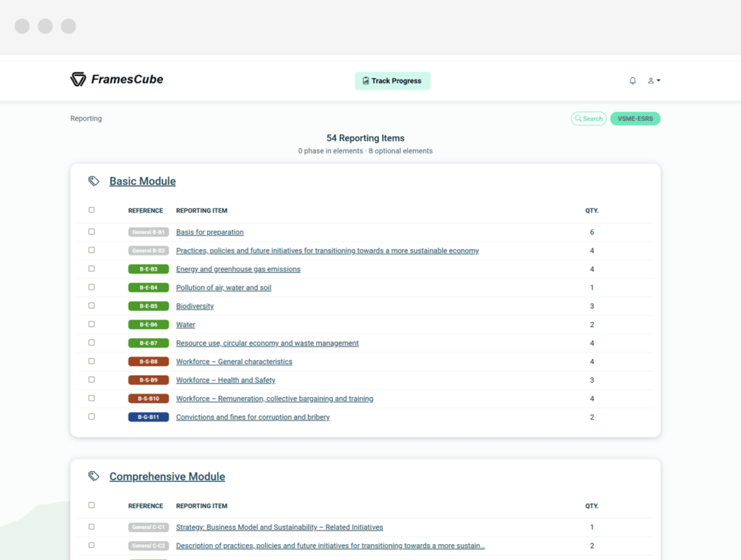Click QTY. header in Comprehensive Module
The image size is (741, 560).
592,506
